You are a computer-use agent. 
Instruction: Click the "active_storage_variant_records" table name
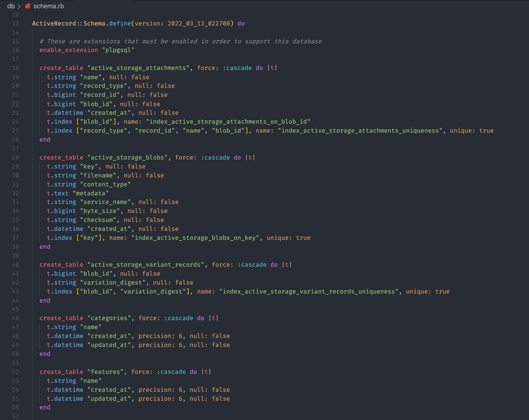[146, 265]
